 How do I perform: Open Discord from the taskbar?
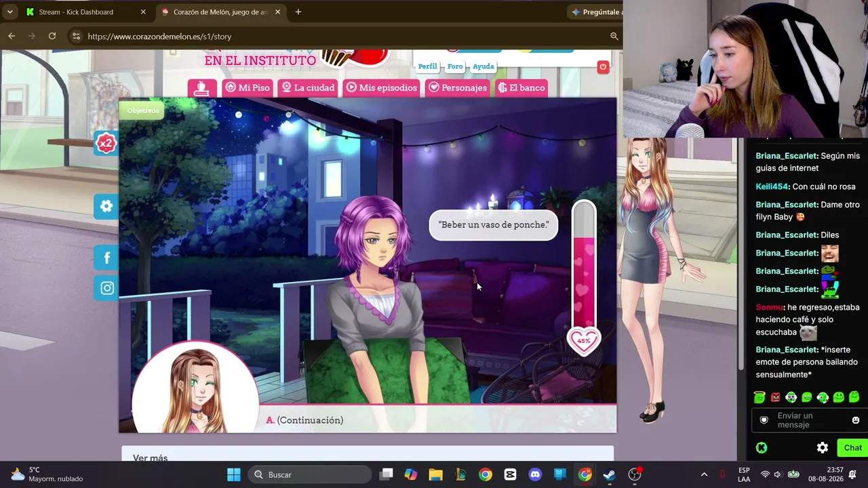pyautogui.click(x=535, y=474)
